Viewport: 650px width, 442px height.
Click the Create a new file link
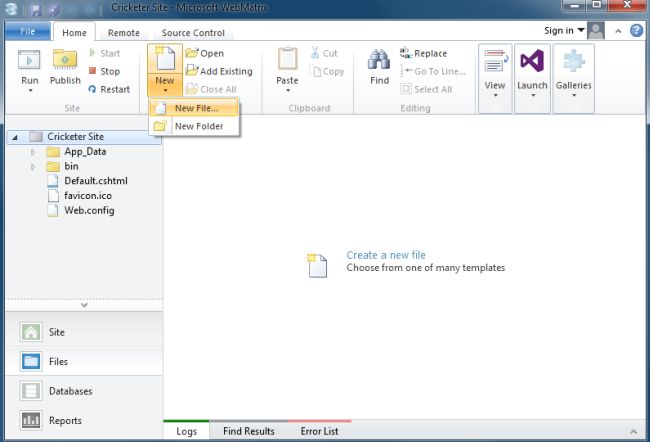tap(386, 255)
